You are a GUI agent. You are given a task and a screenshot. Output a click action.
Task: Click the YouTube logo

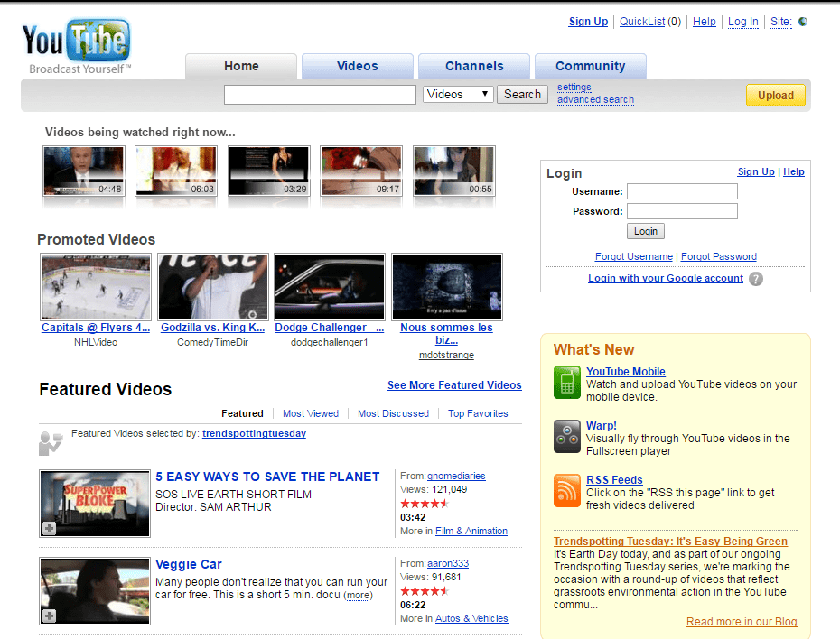(x=76, y=47)
